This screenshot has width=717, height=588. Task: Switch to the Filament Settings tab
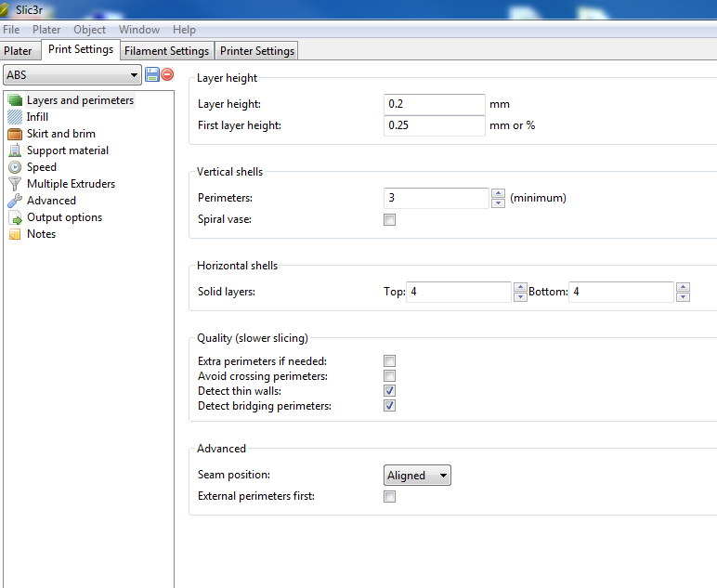(167, 51)
